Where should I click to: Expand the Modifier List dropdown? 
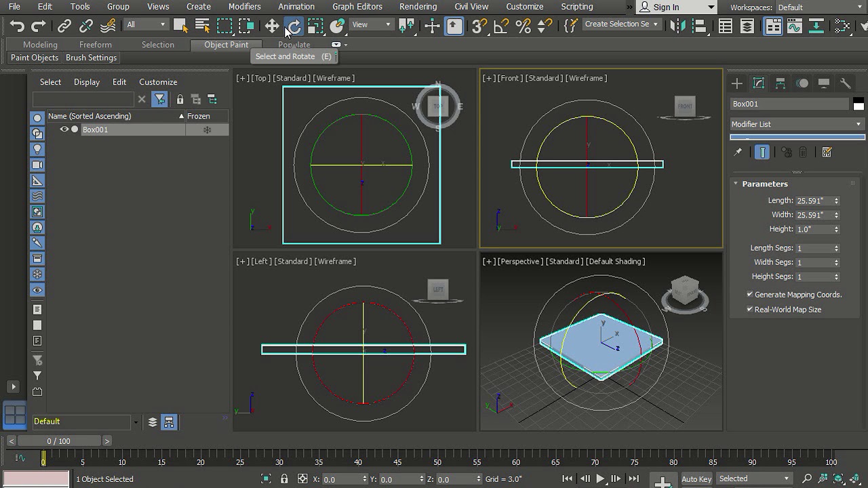(x=797, y=124)
